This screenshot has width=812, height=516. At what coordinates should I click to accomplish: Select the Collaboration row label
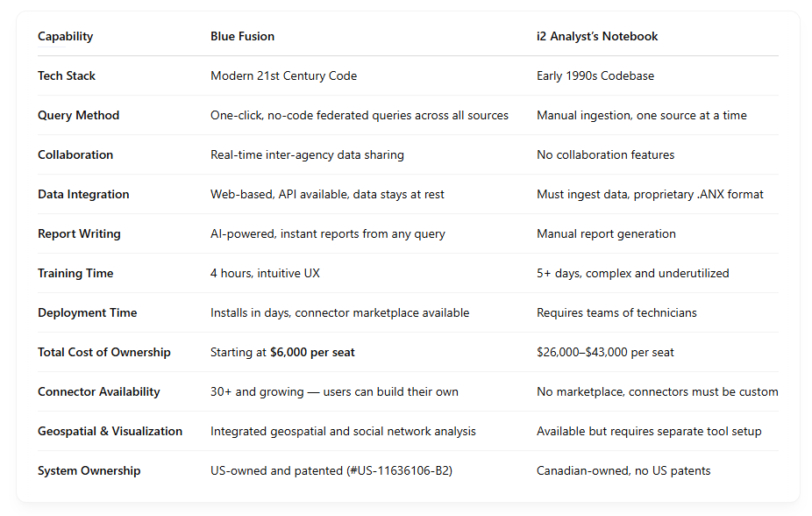[x=75, y=154]
